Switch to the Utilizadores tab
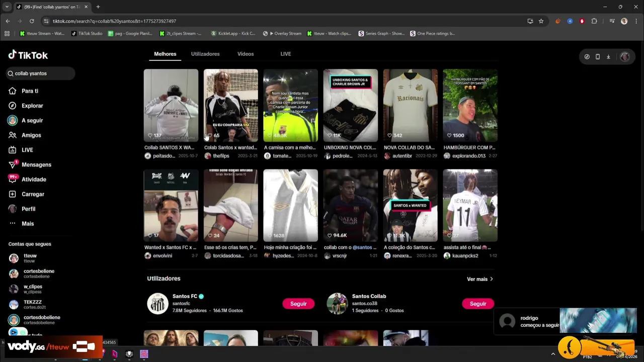 (x=205, y=54)
